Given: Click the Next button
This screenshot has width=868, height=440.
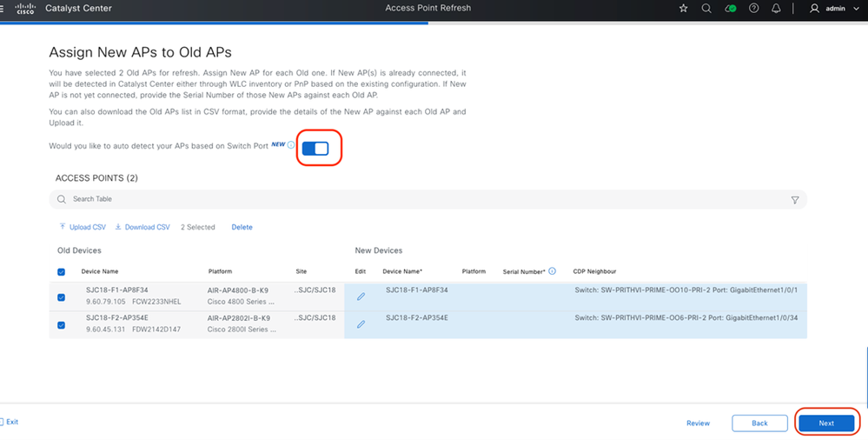Looking at the screenshot, I should pyautogui.click(x=826, y=423).
